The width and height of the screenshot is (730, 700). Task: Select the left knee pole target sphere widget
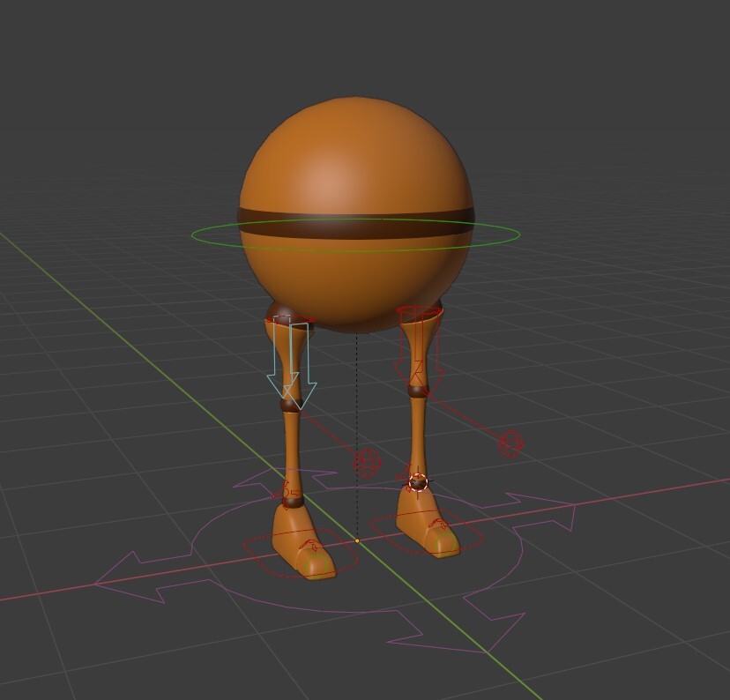[x=368, y=460]
